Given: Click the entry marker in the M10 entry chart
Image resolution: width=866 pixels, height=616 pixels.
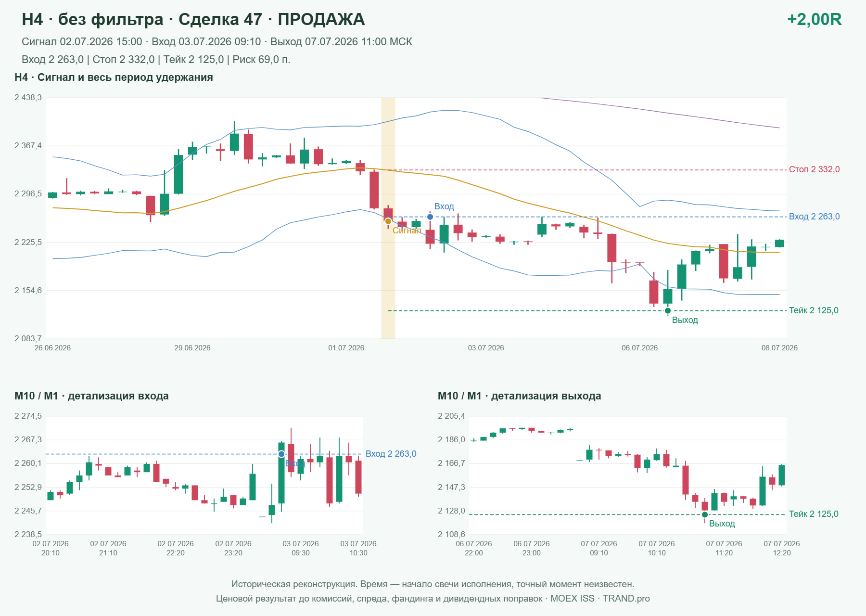Looking at the screenshot, I should pyautogui.click(x=281, y=454).
